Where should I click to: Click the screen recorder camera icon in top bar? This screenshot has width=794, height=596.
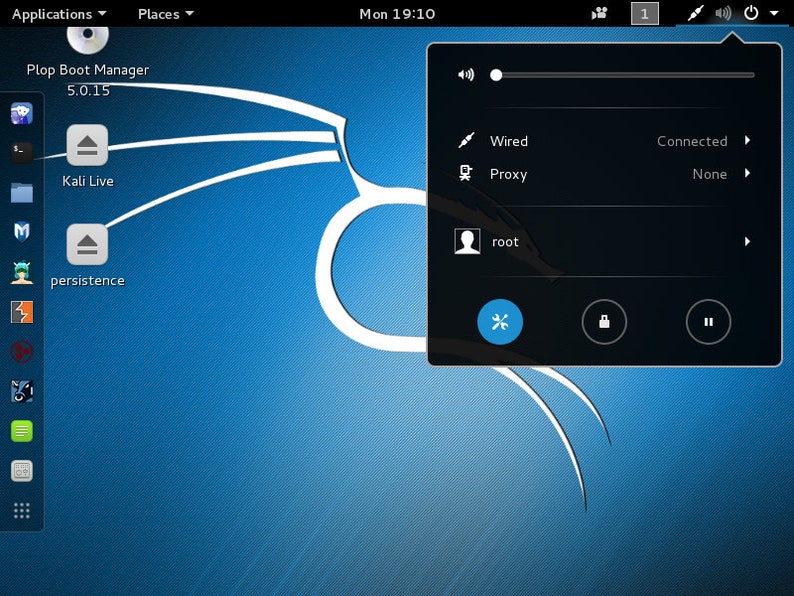click(x=600, y=13)
